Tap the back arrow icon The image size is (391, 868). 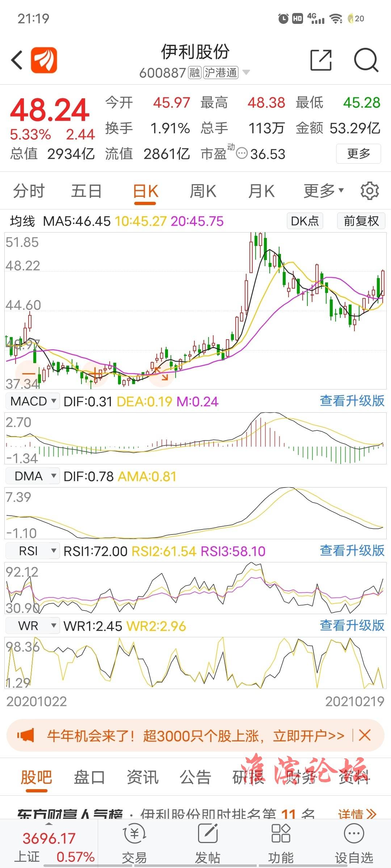pyautogui.click(x=17, y=60)
